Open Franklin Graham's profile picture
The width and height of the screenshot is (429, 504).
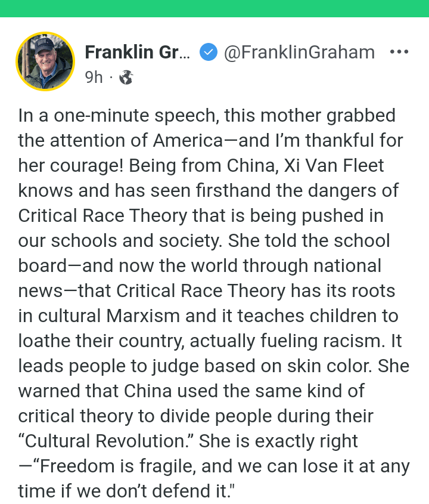[x=45, y=61]
